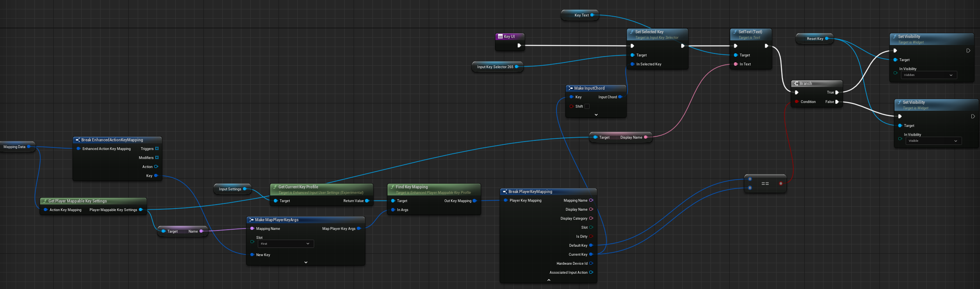This screenshot has height=289, width=980.
Task: Select the Key Text variable node
Action: click(x=581, y=15)
